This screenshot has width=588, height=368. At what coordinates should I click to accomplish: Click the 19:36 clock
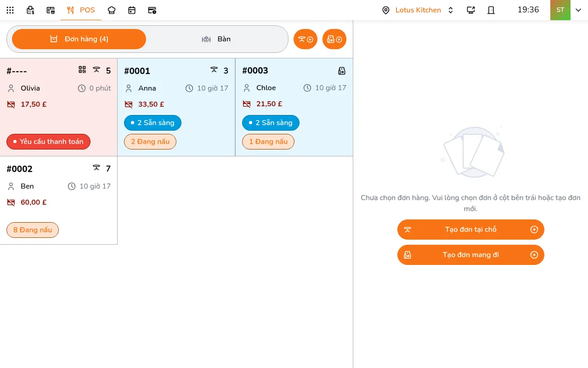pos(528,10)
